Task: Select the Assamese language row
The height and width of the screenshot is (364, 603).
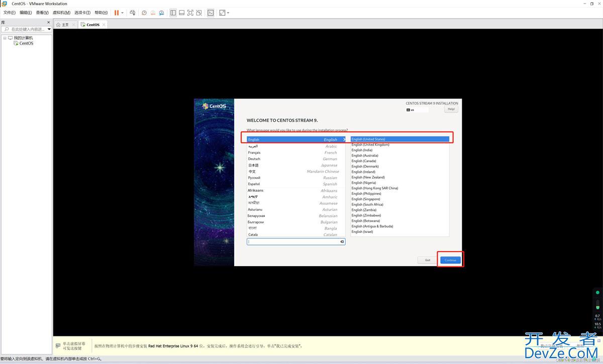Action: click(x=297, y=203)
